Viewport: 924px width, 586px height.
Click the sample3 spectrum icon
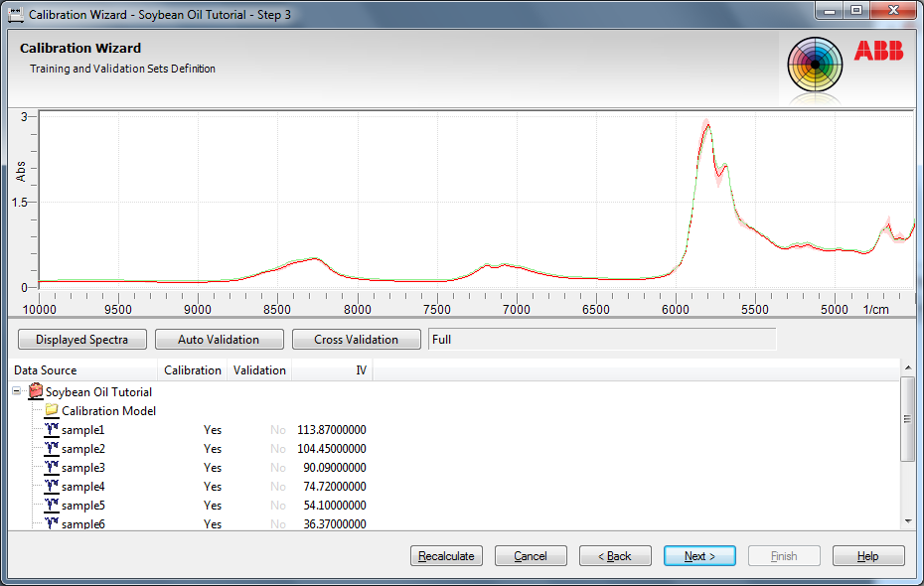pyautogui.click(x=52, y=468)
